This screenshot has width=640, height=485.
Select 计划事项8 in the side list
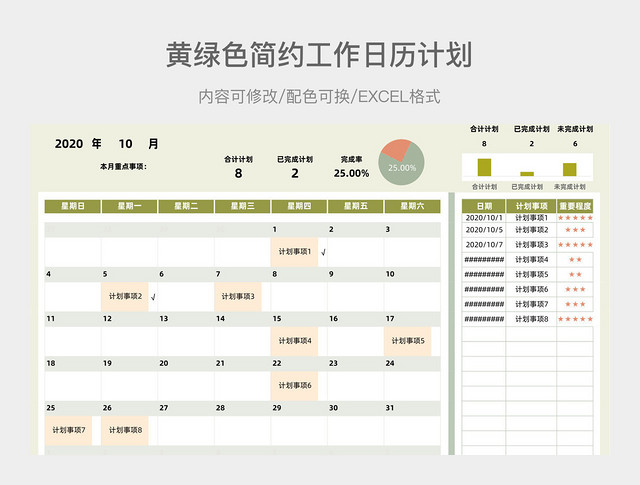(x=531, y=319)
